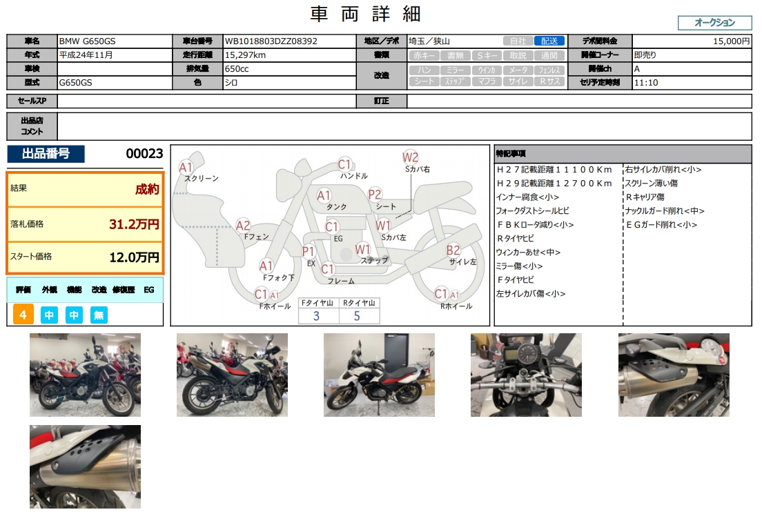Click the A1 タンク diagram marker

324,195
